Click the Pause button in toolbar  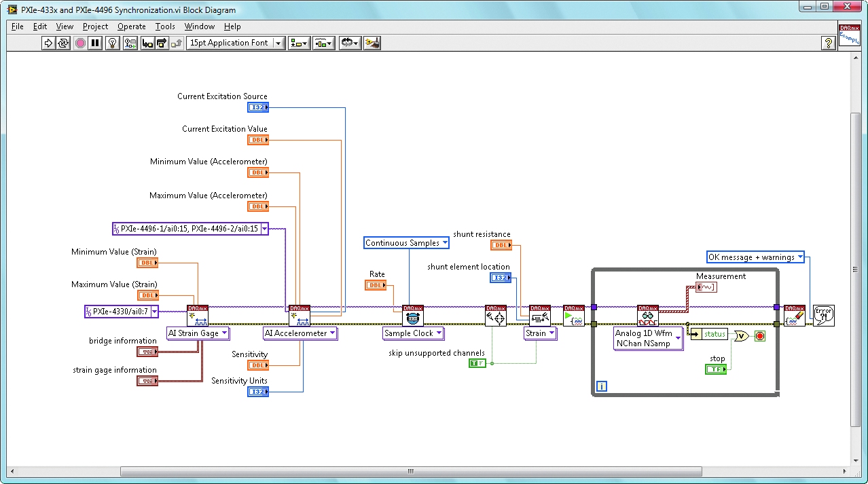click(x=96, y=43)
